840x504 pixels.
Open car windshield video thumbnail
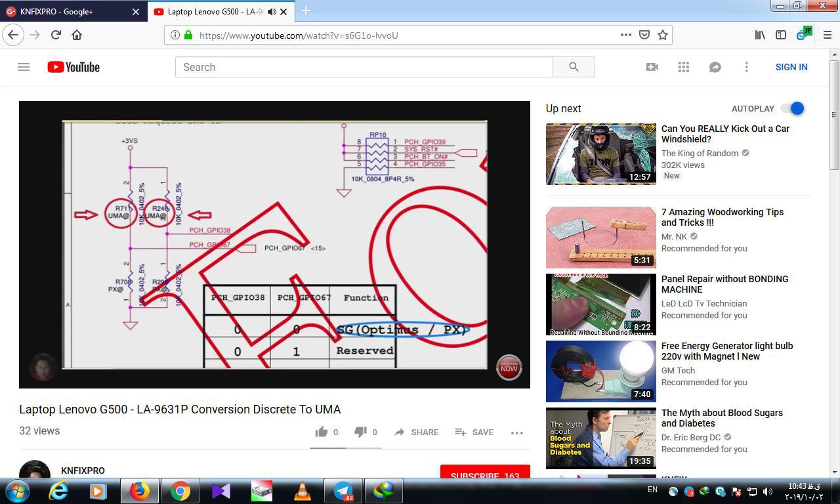tap(600, 154)
